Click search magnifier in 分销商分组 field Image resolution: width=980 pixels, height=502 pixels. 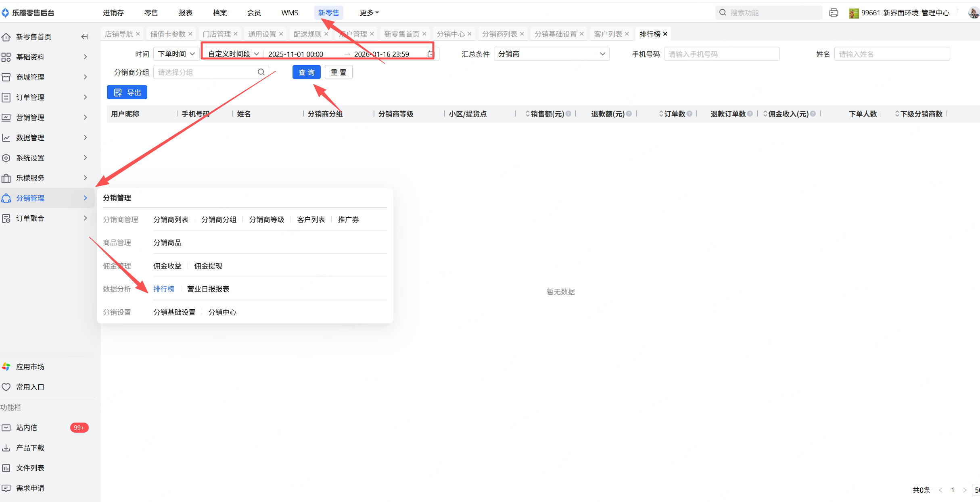coord(261,72)
